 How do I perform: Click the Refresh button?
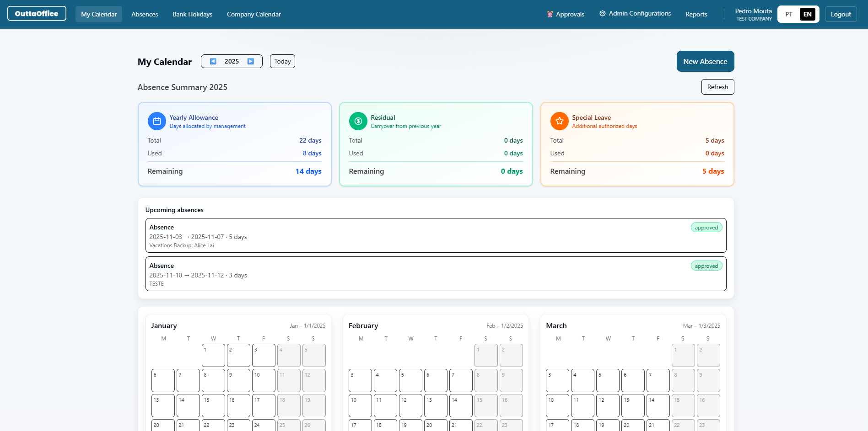coord(717,87)
